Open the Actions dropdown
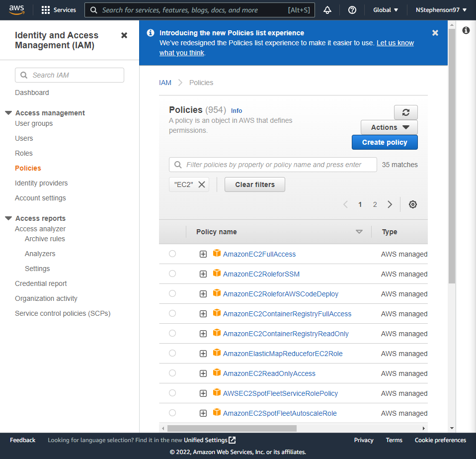The image size is (476, 459). [389, 127]
